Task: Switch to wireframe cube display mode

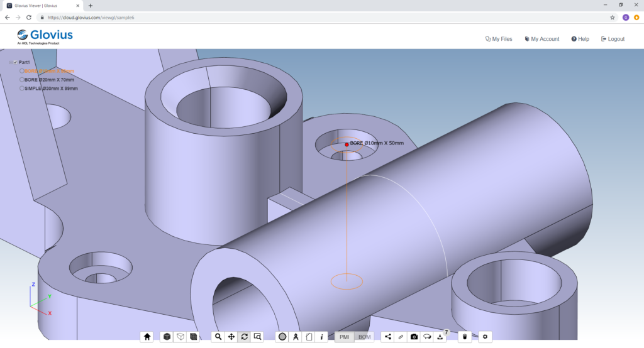Action: (x=180, y=337)
